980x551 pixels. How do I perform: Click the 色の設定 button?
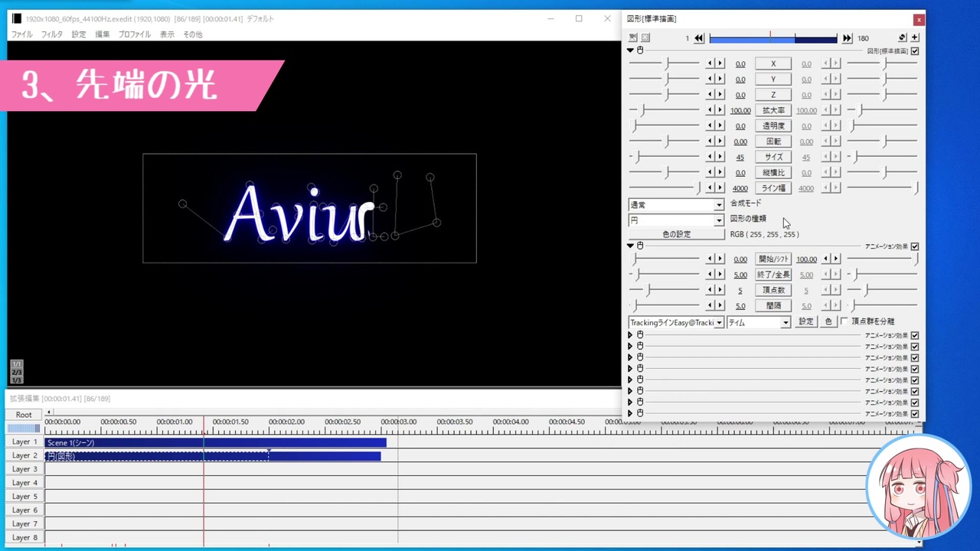pos(677,234)
